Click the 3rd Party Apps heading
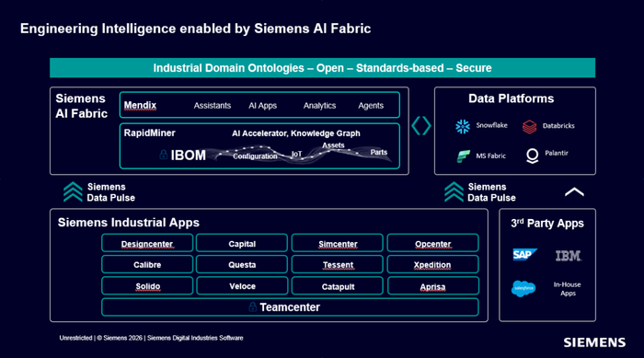644x358 pixels. click(x=547, y=223)
